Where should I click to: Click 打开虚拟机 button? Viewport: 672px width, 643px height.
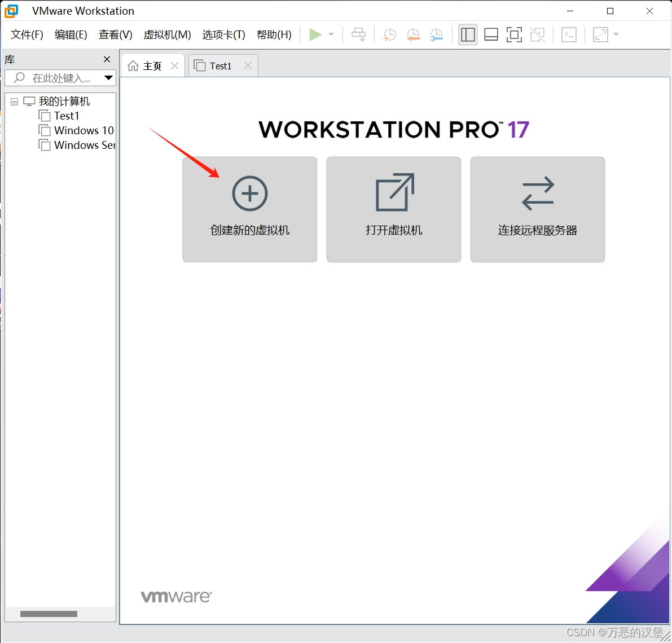coord(394,209)
